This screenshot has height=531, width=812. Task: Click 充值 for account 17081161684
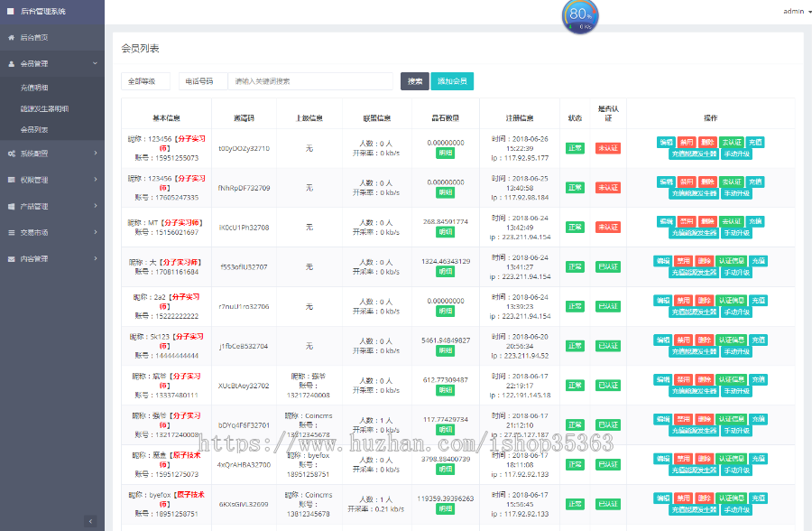pyautogui.click(x=759, y=261)
